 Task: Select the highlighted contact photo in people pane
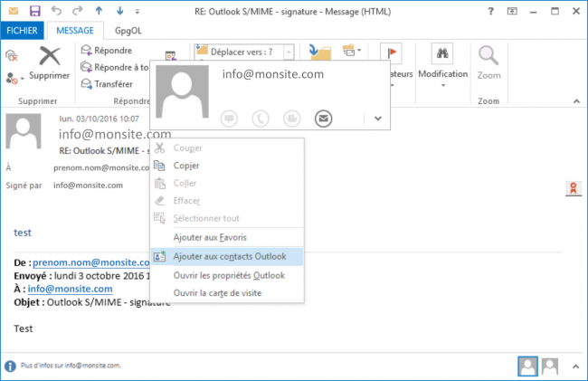(x=527, y=367)
